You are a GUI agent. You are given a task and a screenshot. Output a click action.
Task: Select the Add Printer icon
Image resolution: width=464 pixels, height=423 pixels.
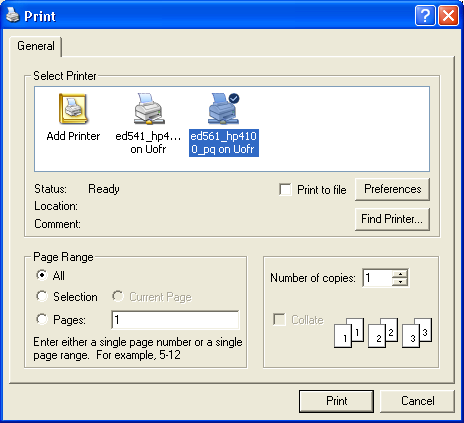click(x=73, y=117)
